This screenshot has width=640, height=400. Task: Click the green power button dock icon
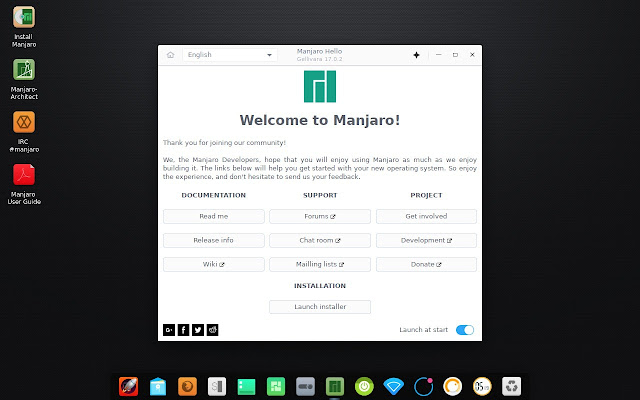coord(364,386)
